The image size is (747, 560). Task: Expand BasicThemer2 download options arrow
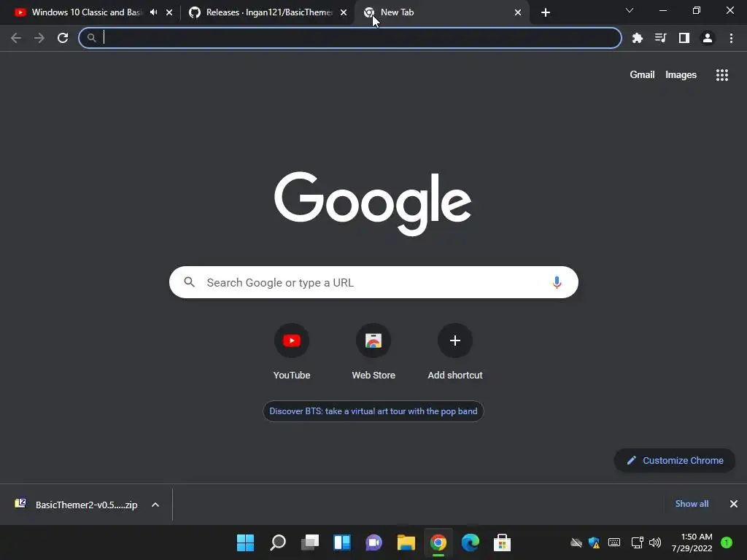(x=155, y=505)
